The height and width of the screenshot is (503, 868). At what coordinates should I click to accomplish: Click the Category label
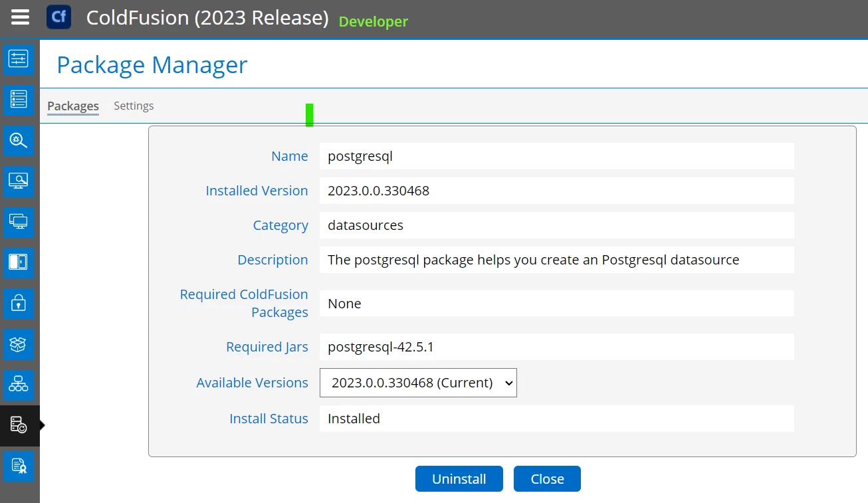(280, 225)
